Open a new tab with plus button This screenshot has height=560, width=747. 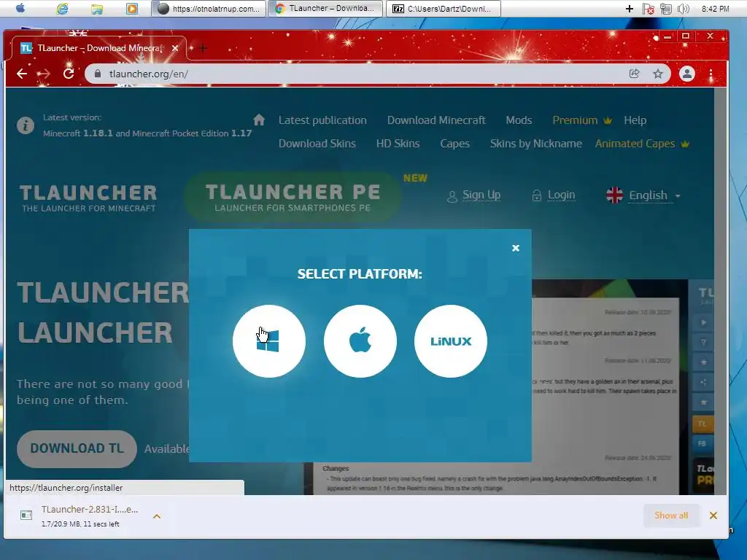pyautogui.click(x=203, y=48)
